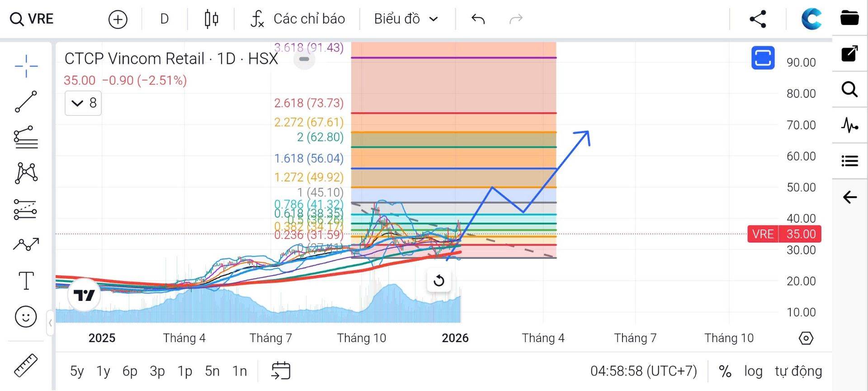The width and height of the screenshot is (868, 391).
Task: Click the 2 (62.80) Fibonacci label
Action: (x=320, y=137)
